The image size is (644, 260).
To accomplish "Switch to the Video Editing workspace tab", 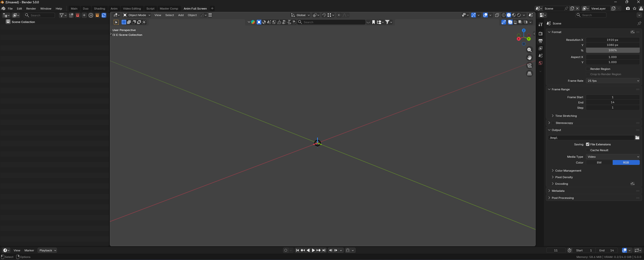I will tap(132, 9).
